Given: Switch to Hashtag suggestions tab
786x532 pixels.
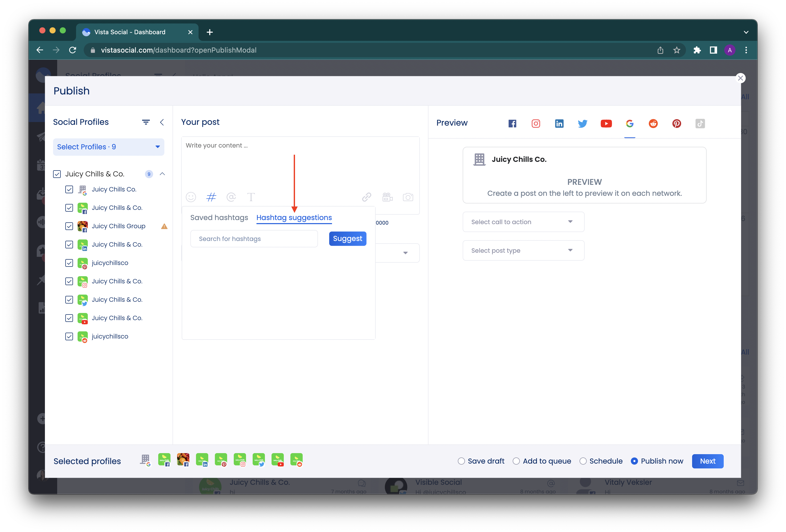Looking at the screenshot, I should (294, 217).
